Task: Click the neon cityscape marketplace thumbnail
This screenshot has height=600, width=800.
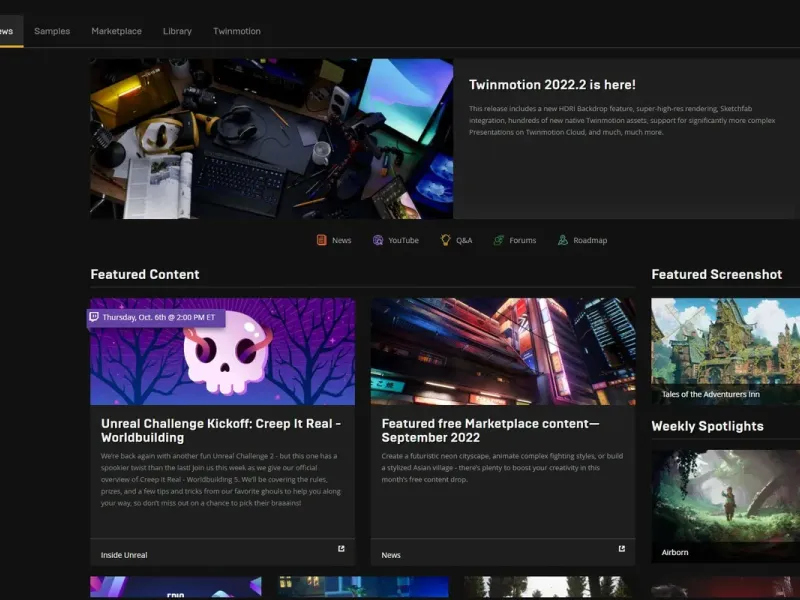Action: tap(503, 352)
